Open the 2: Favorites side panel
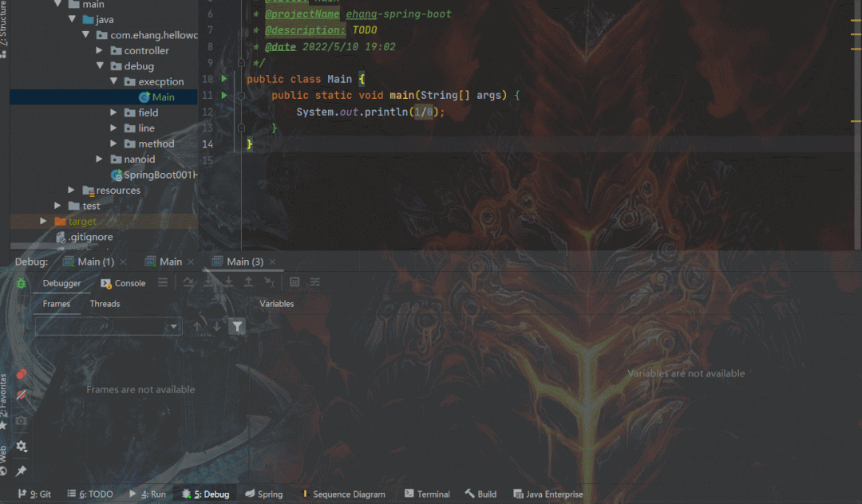The width and height of the screenshot is (862, 504). (4, 401)
